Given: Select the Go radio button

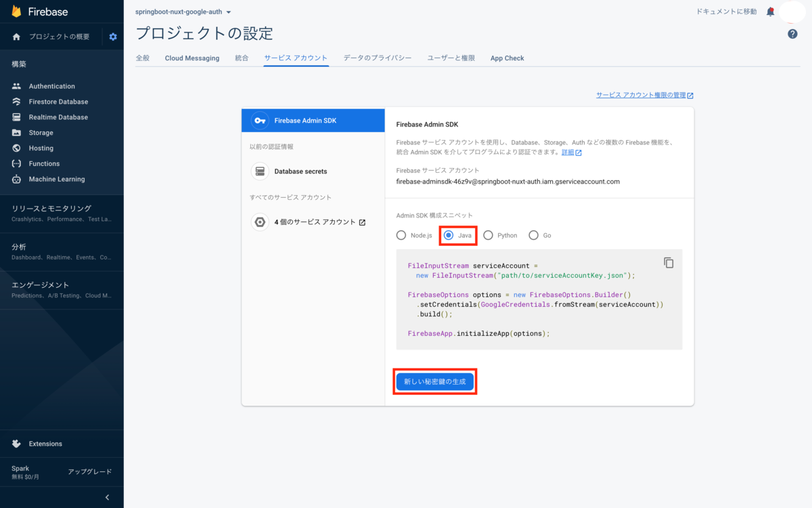Looking at the screenshot, I should 533,235.
